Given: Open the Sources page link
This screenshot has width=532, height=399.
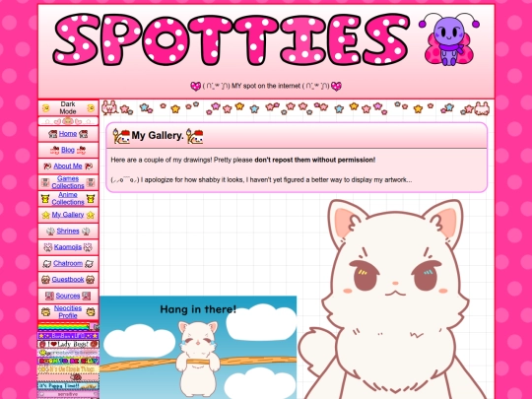Looking at the screenshot, I should pyautogui.click(x=68, y=296).
